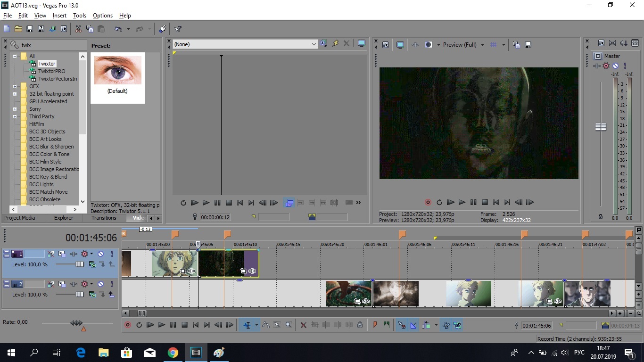This screenshot has height=362, width=644.
Task: Open the undo history dropdown arrow
Action: point(128,29)
